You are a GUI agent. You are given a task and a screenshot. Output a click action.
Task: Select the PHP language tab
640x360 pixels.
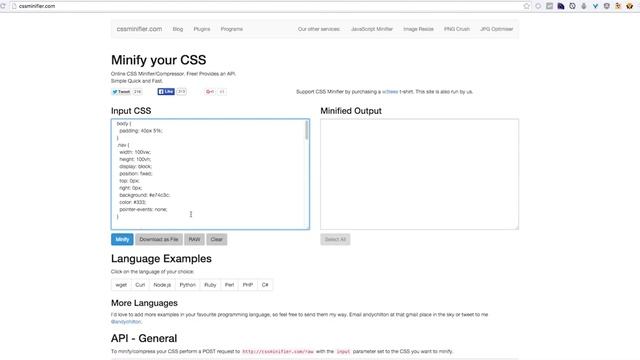[248, 285]
